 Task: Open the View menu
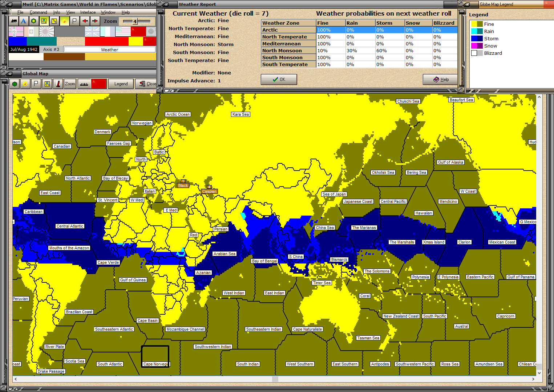pyautogui.click(x=70, y=12)
